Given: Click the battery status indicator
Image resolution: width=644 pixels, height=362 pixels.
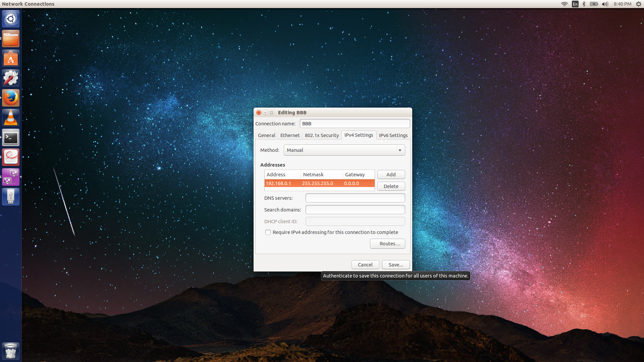Looking at the screenshot, I should coord(594,4).
